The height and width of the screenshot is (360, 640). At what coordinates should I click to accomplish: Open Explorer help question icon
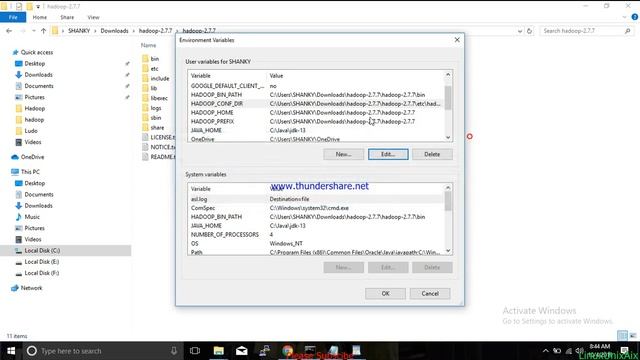pyautogui.click(x=635, y=17)
